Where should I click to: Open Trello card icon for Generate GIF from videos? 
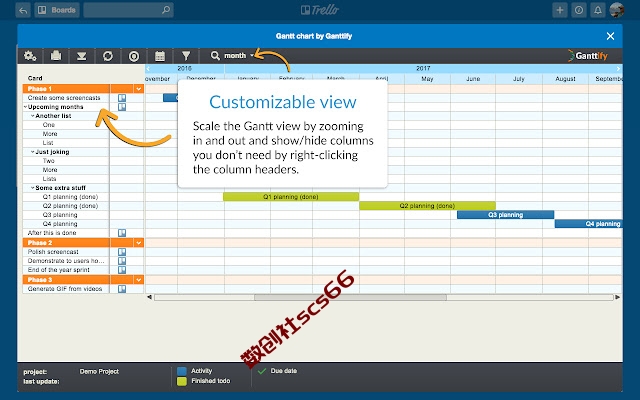pyautogui.click(x=122, y=289)
